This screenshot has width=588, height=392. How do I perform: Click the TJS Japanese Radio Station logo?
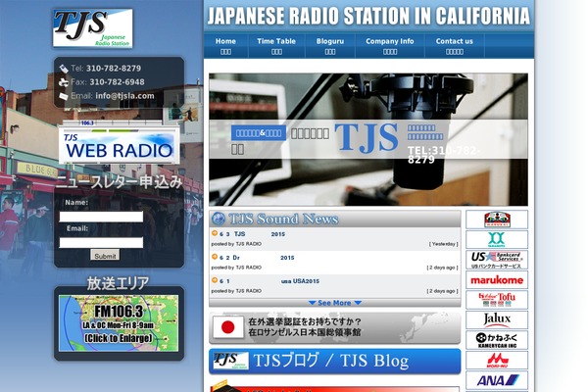[93, 28]
